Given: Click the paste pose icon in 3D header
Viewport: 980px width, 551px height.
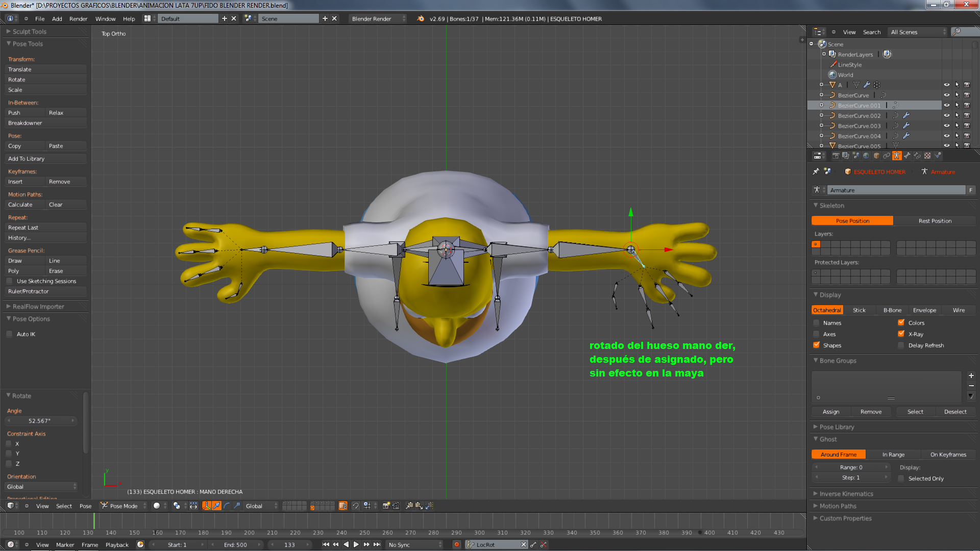Looking at the screenshot, I should [x=419, y=506].
